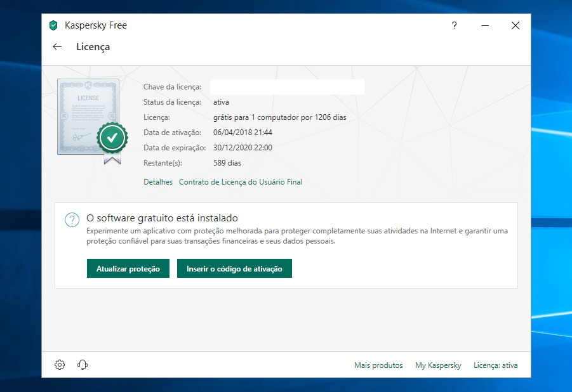The height and width of the screenshot is (392, 572).
Task: Open the help question mark in title bar
Action: click(x=454, y=25)
